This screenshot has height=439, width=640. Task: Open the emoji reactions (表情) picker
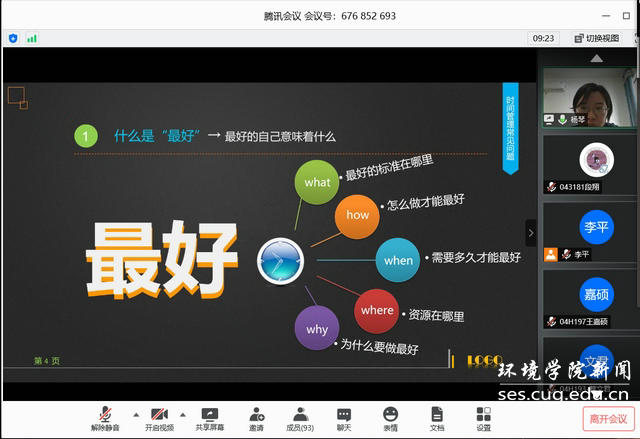(x=390, y=418)
